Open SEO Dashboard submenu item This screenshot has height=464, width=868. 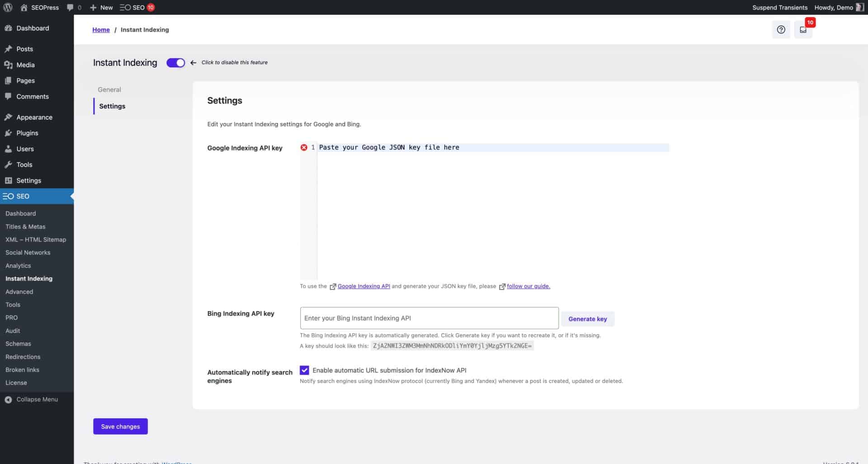click(x=20, y=213)
